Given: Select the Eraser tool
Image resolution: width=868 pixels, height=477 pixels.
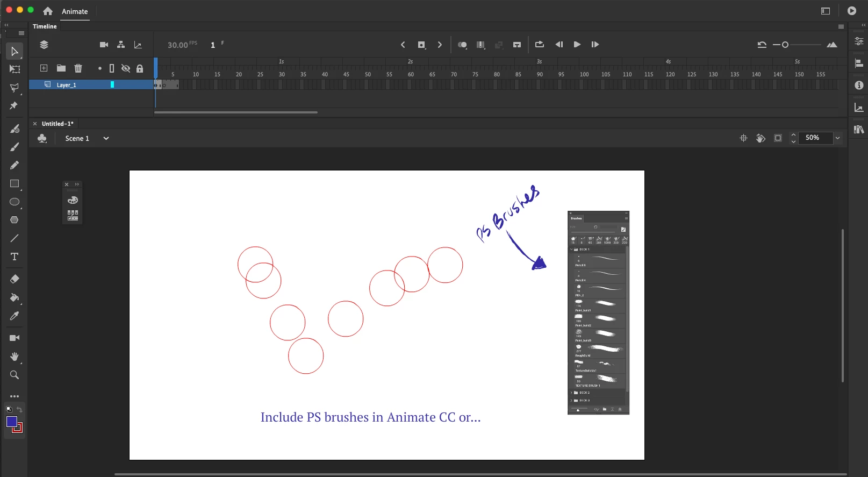Looking at the screenshot, I should [x=15, y=279].
